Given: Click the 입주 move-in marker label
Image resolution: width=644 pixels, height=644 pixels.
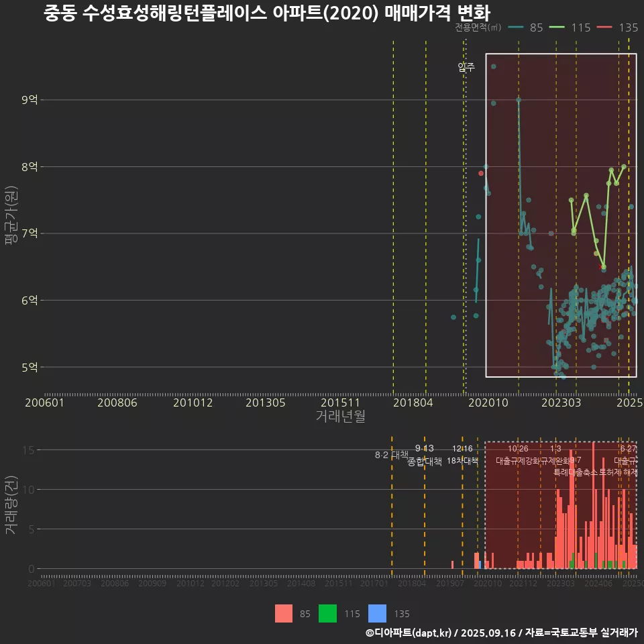Looking at the screenshot, I should coord(466,67).
